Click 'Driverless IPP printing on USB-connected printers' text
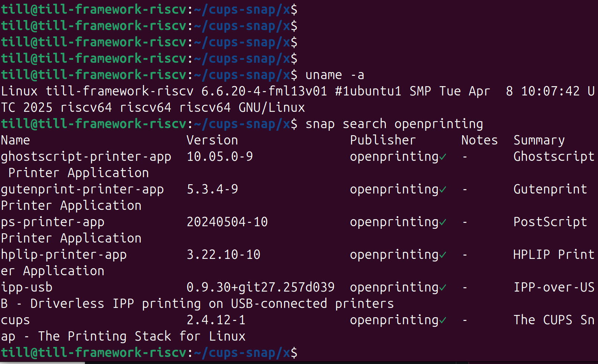The height and width of the screenshot is (364, 598). pyautogui.click(x=212, y=304)
